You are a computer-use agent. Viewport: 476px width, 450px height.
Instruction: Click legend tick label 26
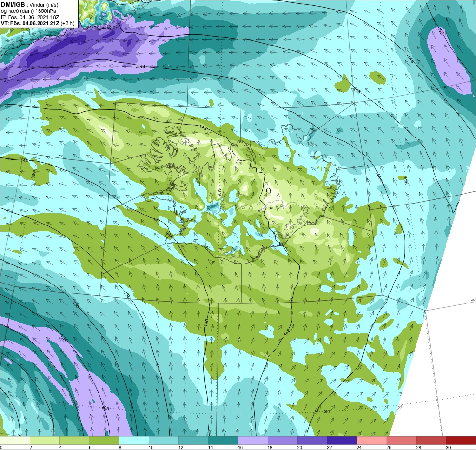389,447
